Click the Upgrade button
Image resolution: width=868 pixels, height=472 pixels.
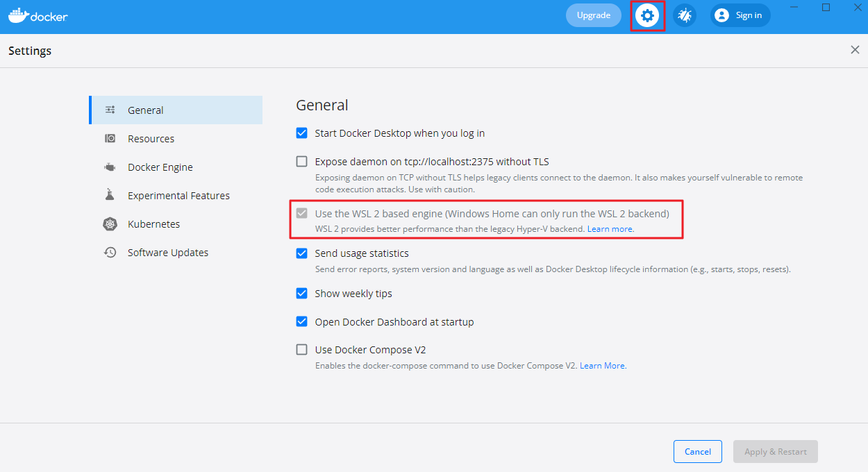coord(594,15)
